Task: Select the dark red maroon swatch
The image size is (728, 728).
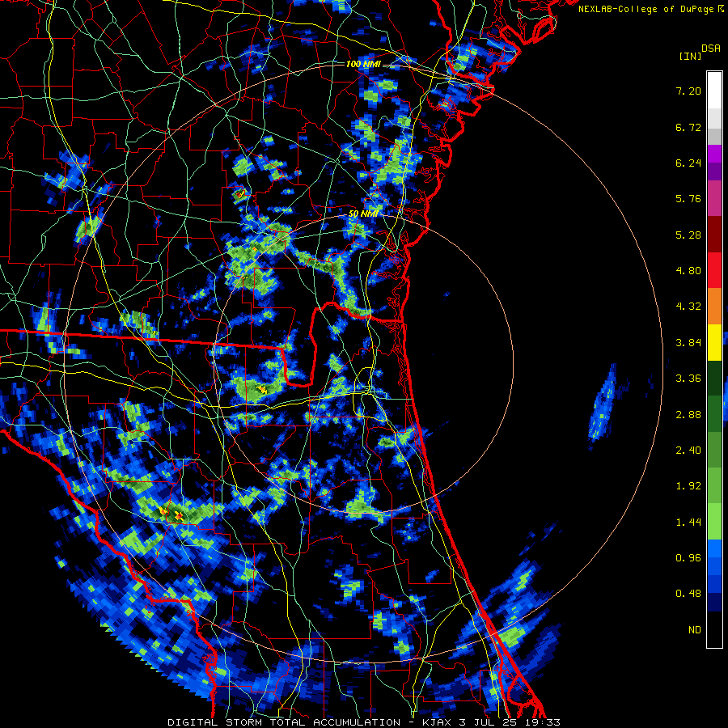Action: point(714,235)
